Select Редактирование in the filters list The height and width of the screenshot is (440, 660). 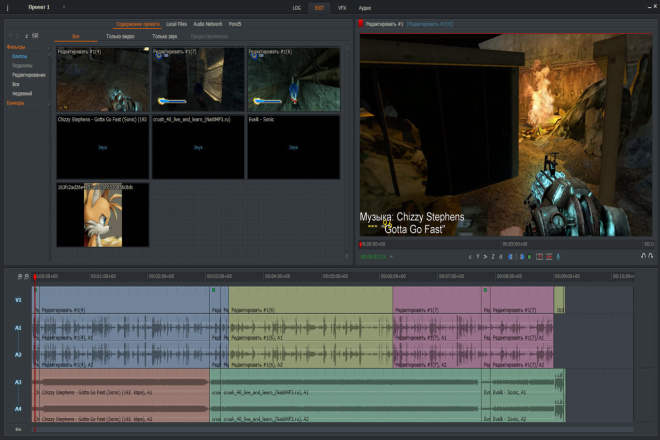[29, 75]
